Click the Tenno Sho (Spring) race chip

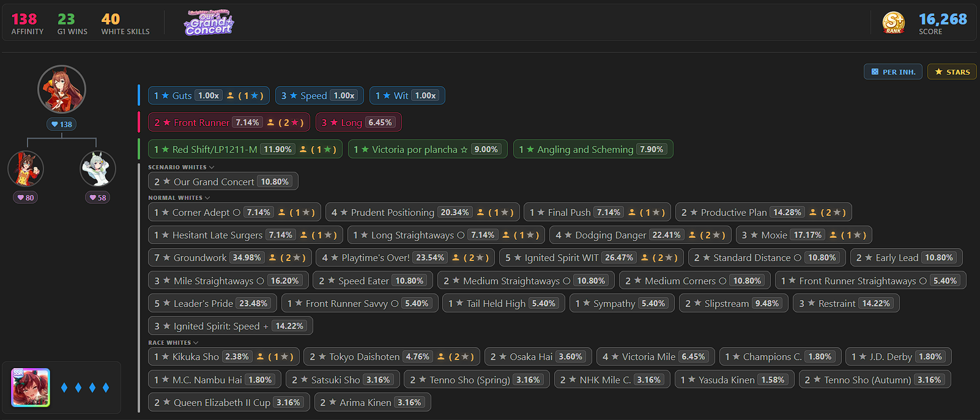[477, 380]
